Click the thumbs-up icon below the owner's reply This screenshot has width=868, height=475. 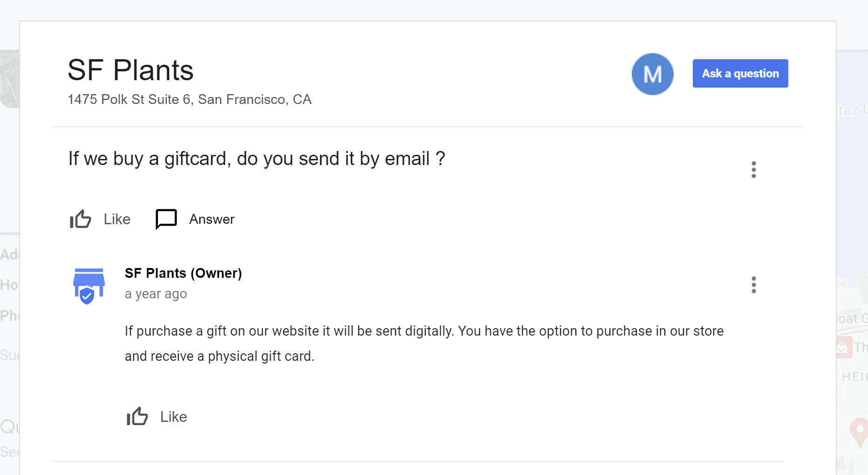click(x=137, y=416)
